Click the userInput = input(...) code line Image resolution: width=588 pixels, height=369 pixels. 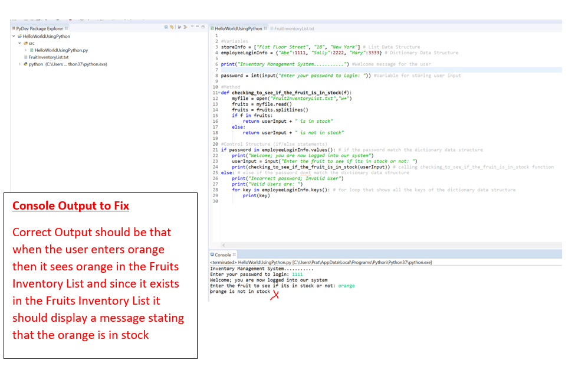(324, 161)
